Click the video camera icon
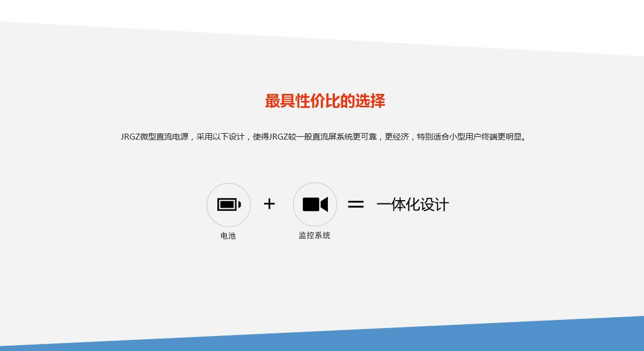 coord(315,204)
